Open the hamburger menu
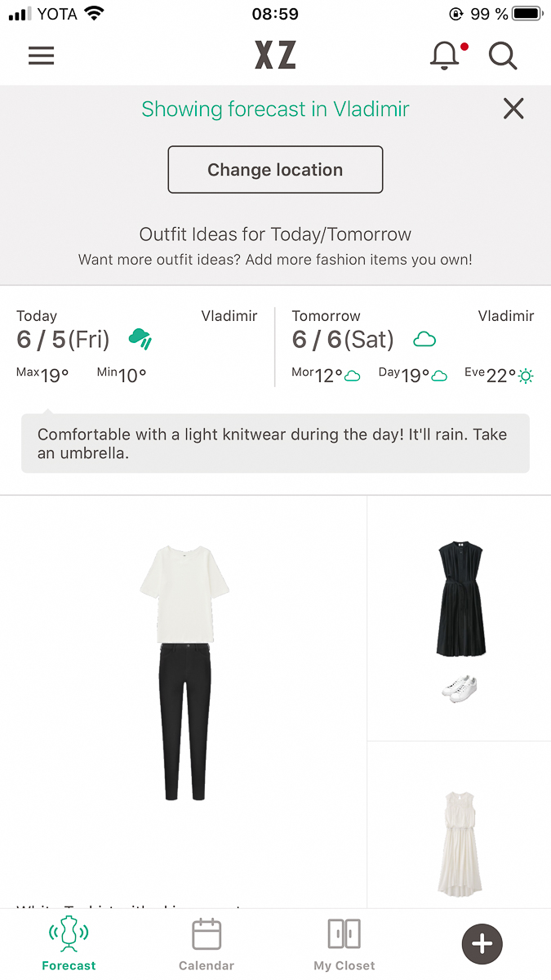This screenshot has height=980, width=551. 41,56
